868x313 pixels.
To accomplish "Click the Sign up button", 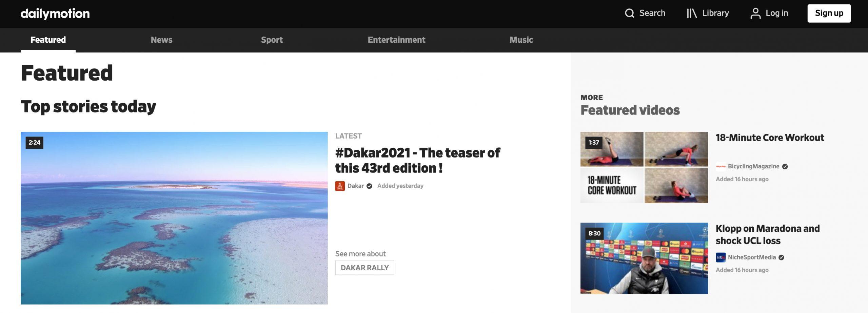I will [x=829, y=13].
